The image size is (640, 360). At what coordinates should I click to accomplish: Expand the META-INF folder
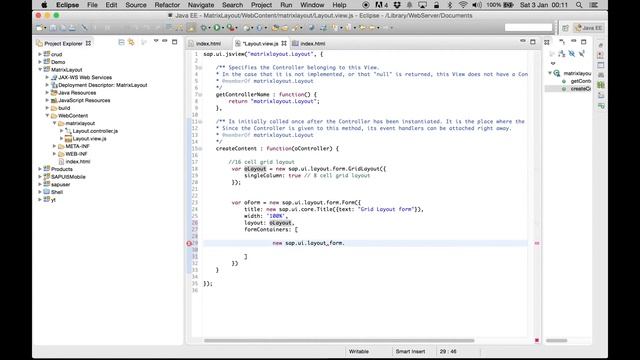(55, 146)
